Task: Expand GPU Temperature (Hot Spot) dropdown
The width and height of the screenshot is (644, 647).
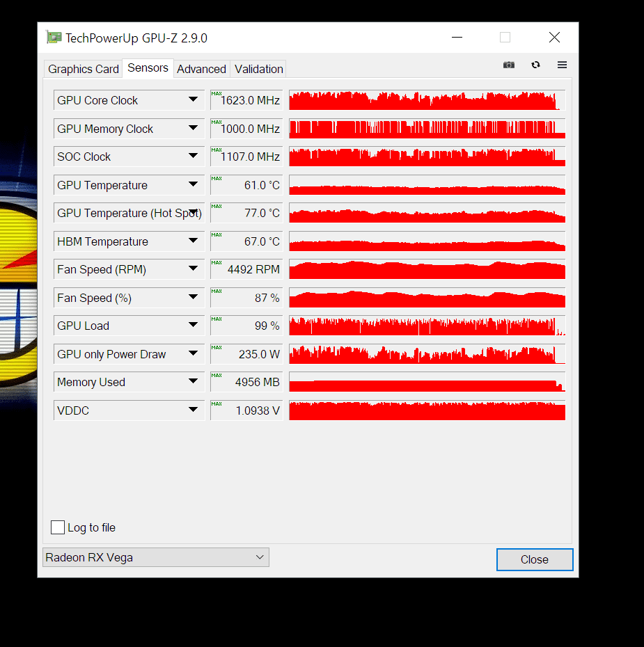Action: coord(193,212)
